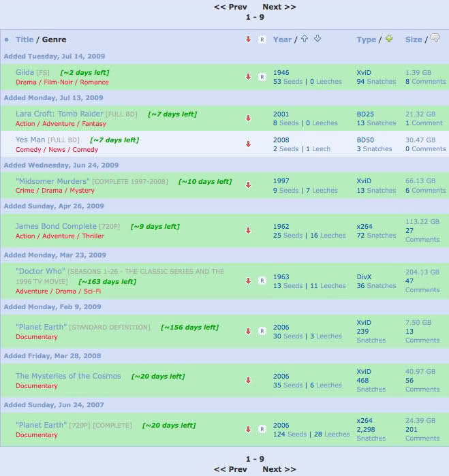This screenshot has height=476, width=449.
Task: Open James Bond Complete torrent page
Action: 56,226
